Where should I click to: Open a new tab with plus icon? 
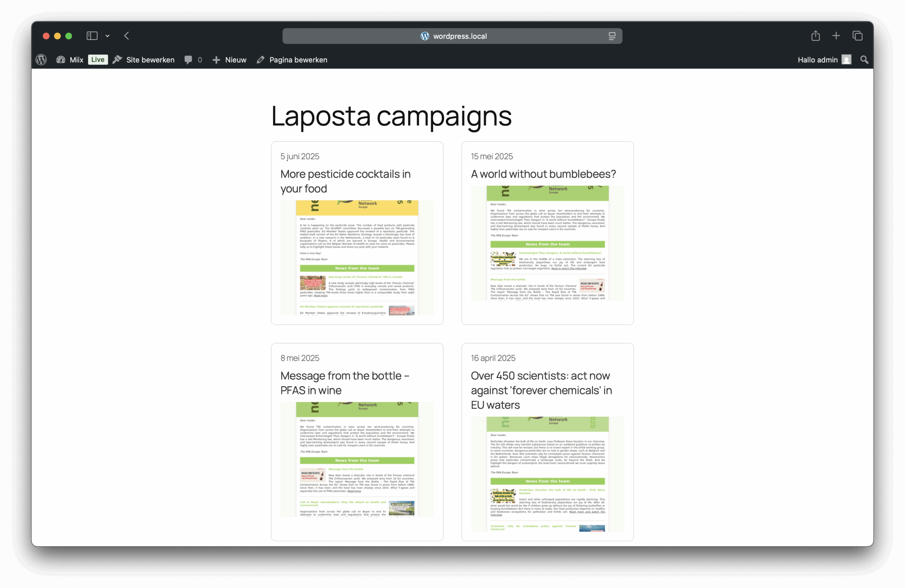pos(836,36)
